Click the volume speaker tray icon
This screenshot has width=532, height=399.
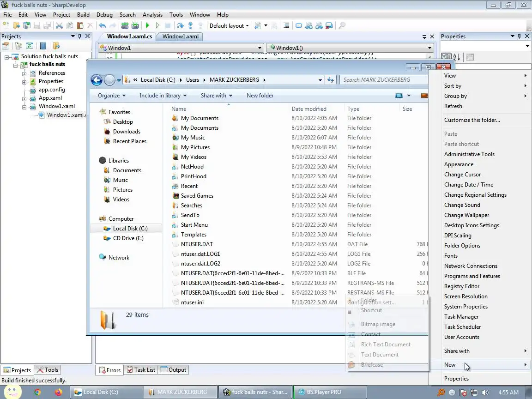click(485, 393)
